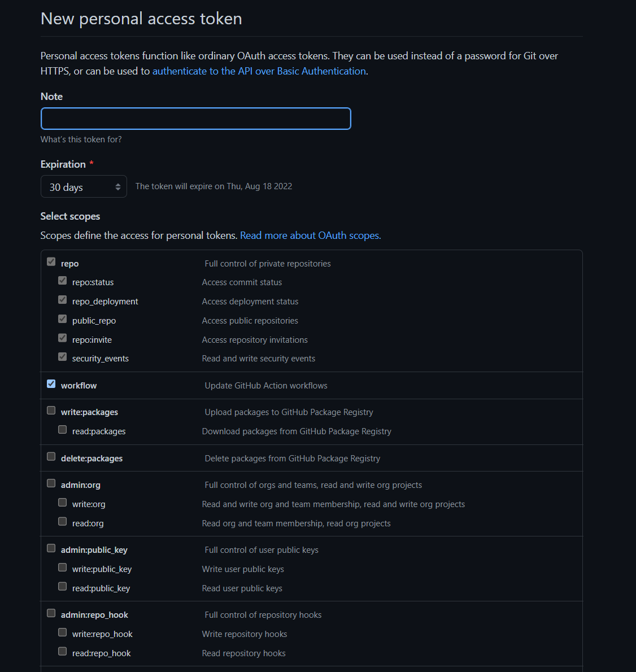The width and height of the screenshot is (636, 672).
Task: Check the read:packages scope
Action: [63, 429]
